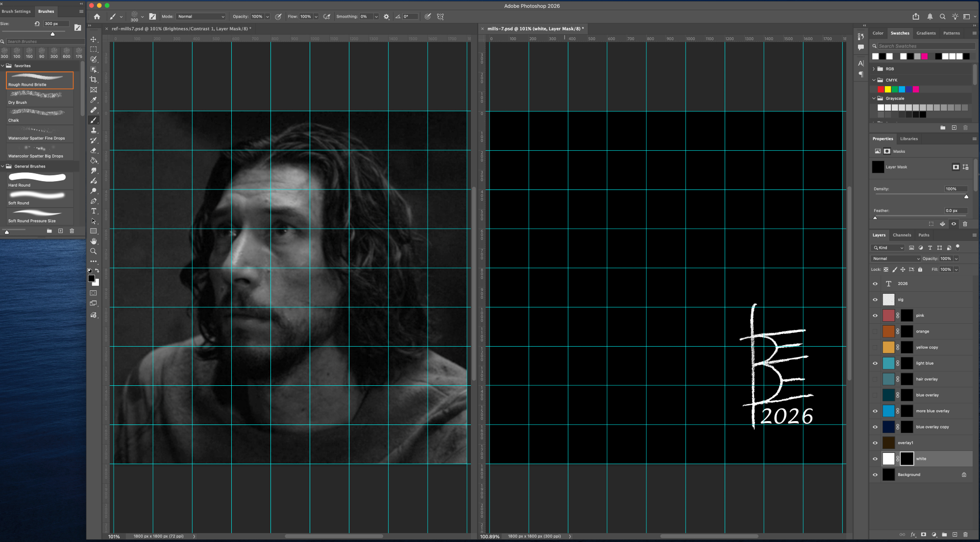Delete layer using trash icon in Layers
This screenshot has height=542, width=980.
coord(965,535)
